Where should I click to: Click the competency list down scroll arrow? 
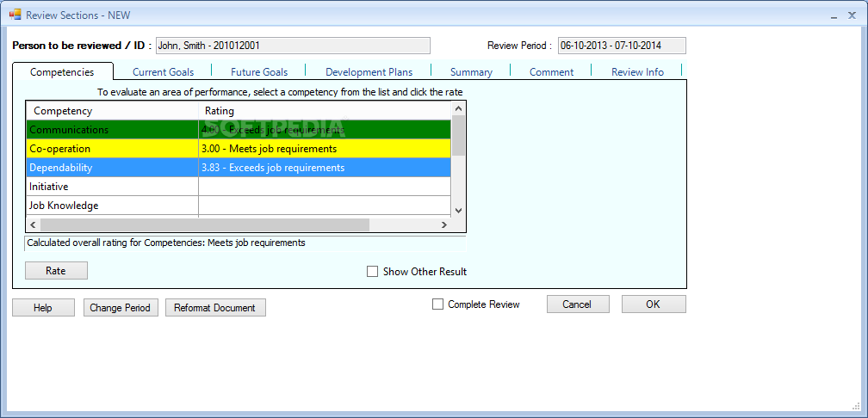point(458,210)
